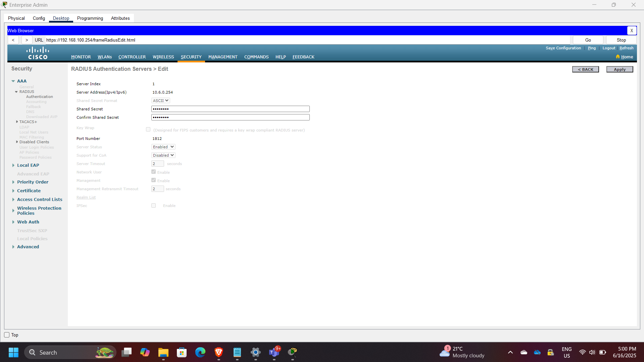644x362 pixels.
Task: Open Cisco Packet Tracer from the taskbar
Action: 292,352
